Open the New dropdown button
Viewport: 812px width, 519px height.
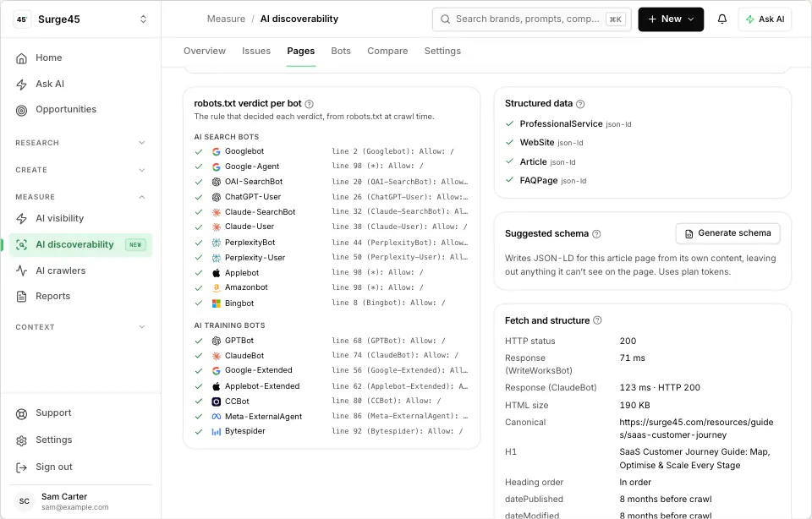pos(671,19)
